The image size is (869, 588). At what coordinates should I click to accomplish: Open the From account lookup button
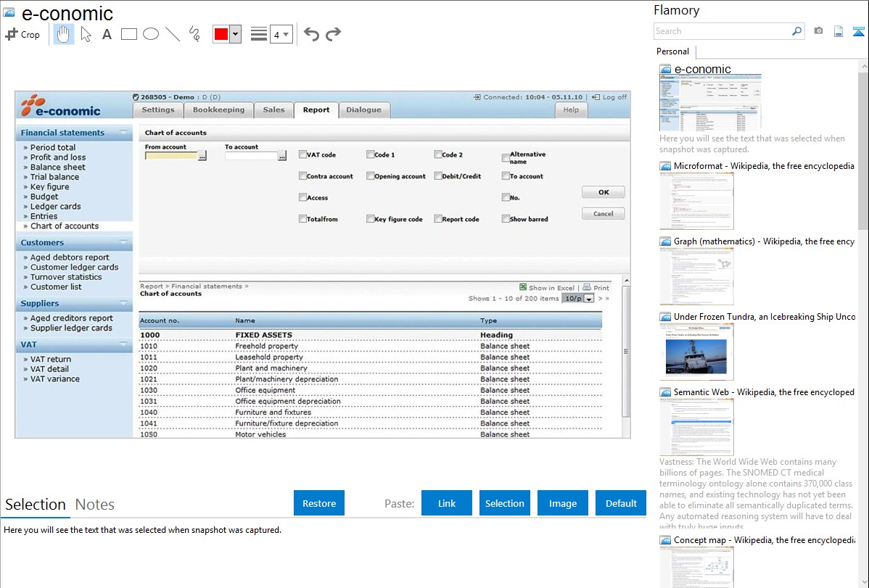tap(202, 156)
